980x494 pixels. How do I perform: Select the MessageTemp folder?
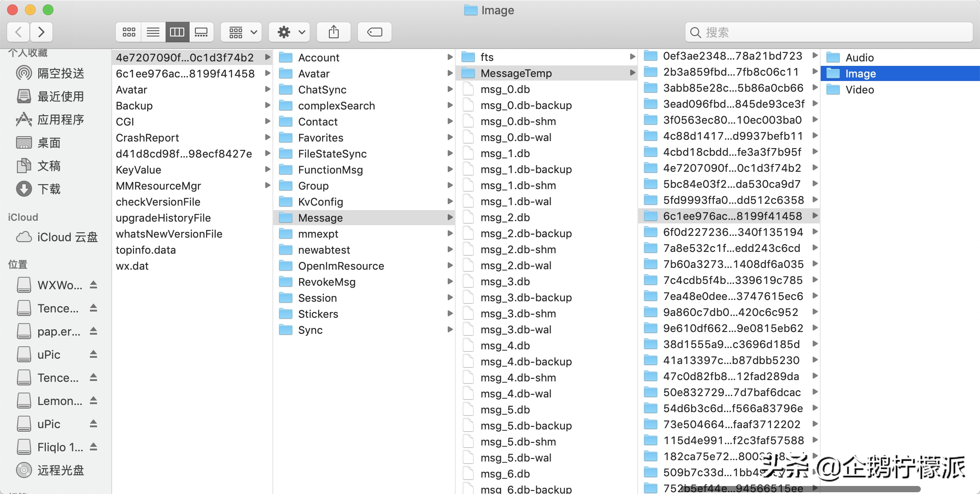(x=547, y=73)
